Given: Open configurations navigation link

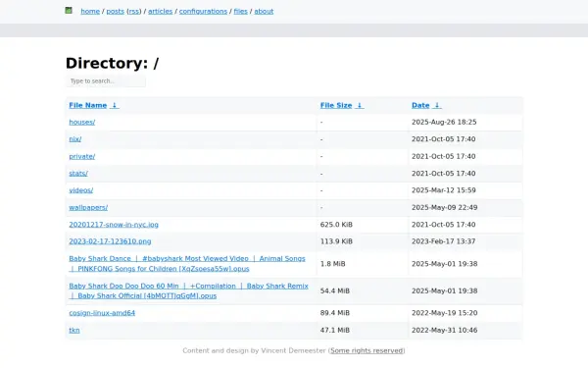Looking at the screenshot, I should [203, 11].
